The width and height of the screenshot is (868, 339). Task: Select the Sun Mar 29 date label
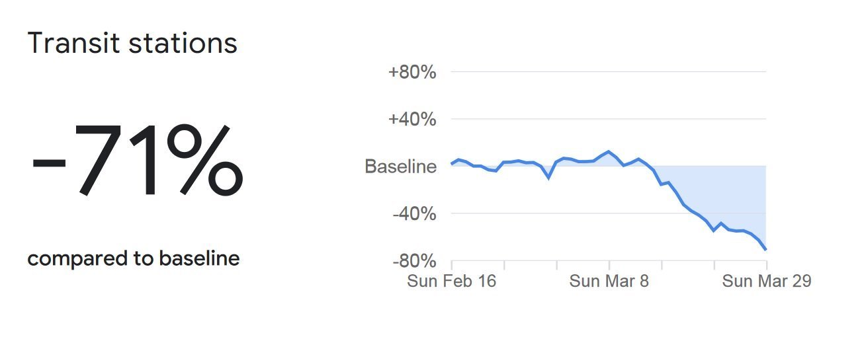tap(766, 281)
